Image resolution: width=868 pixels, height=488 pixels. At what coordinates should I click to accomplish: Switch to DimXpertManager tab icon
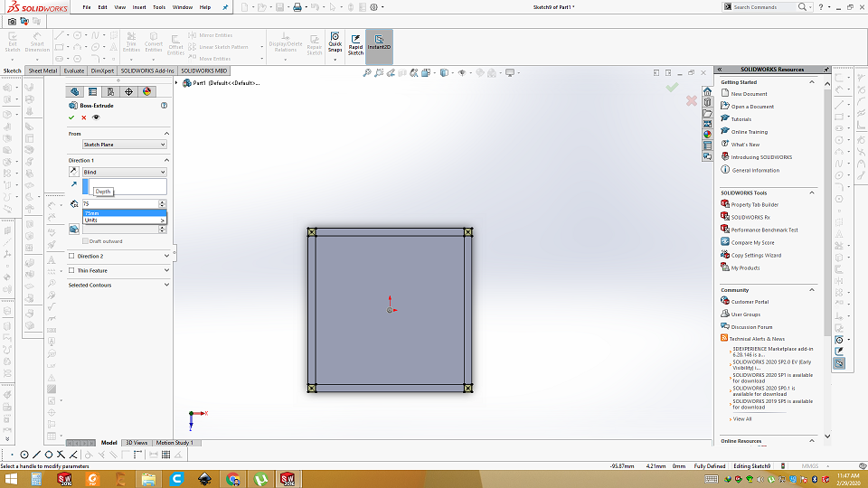[x=129, y=92]
